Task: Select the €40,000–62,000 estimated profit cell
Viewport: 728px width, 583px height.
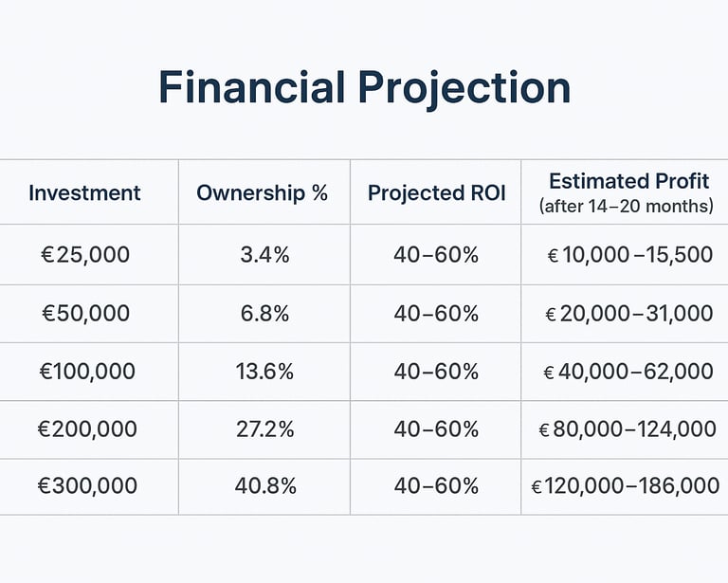Action: click(x=628, y=372)
